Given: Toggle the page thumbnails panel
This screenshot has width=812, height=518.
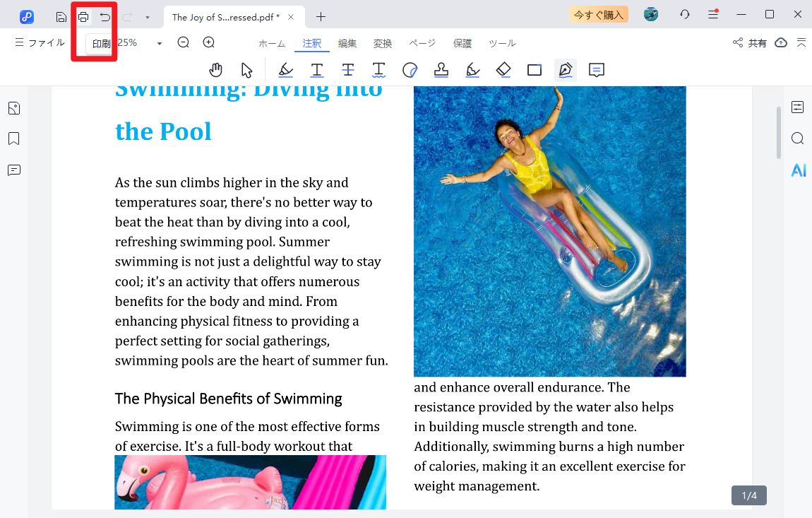Looking at the screenshot, I should pyautogui.click(x=14, y=108).
